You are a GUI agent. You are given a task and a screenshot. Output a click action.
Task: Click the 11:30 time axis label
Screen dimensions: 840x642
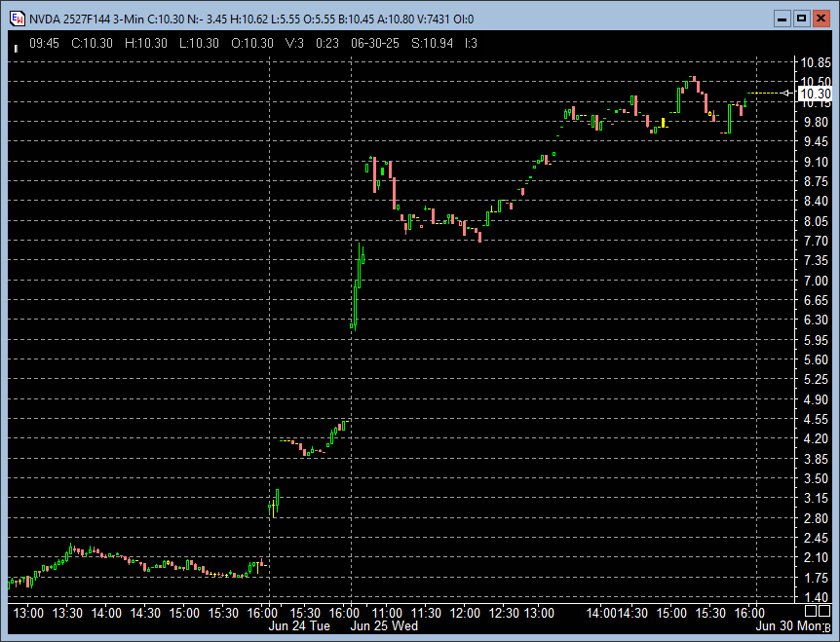tap(426, 613)
